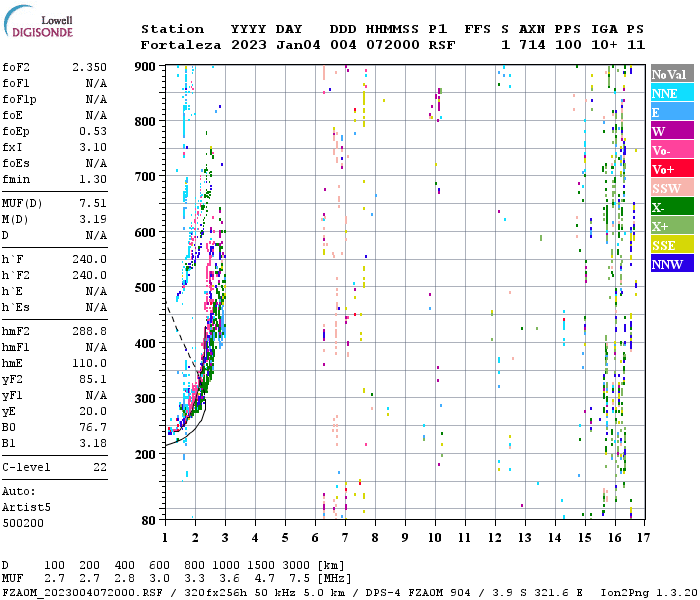Click the DPS-4 instrument label
Viewport: 700px width, 600px height.
(383, 593)
